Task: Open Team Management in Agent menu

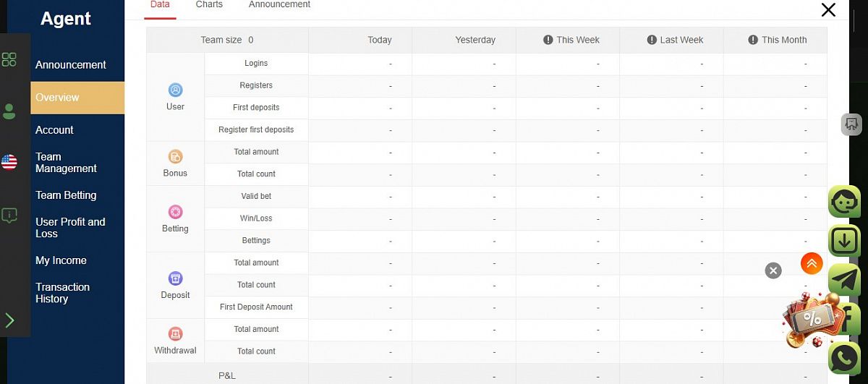Action: [66, 163]
